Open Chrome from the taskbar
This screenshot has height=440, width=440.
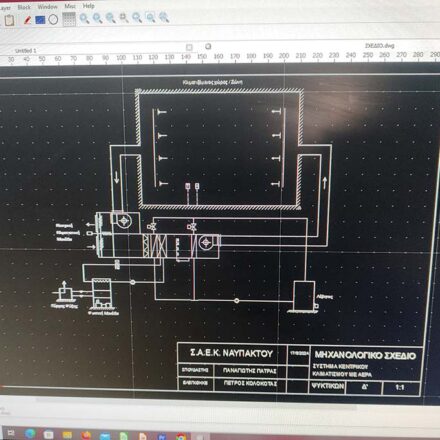[x=181, y=436]
